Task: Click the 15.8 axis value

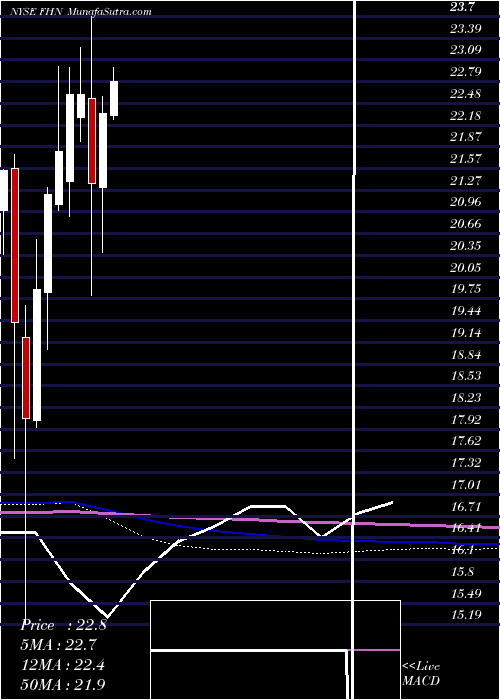Action: 462,572
